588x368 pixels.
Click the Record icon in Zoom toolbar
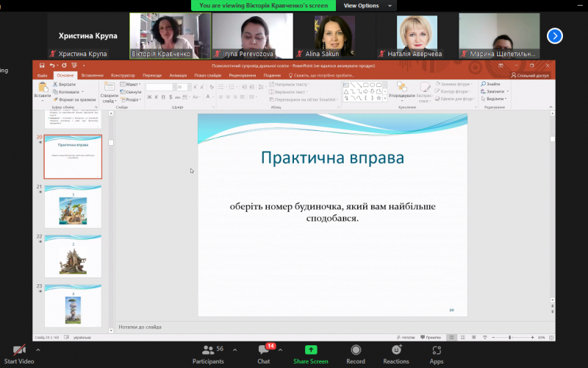(356, 355)
